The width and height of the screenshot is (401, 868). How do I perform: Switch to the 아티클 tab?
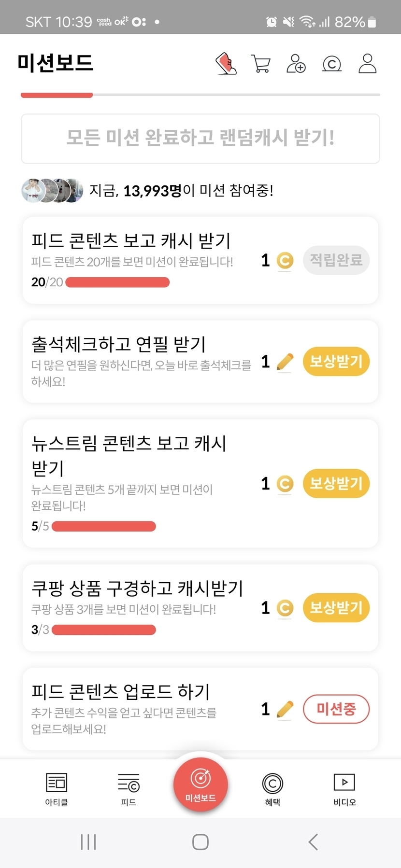57,789
